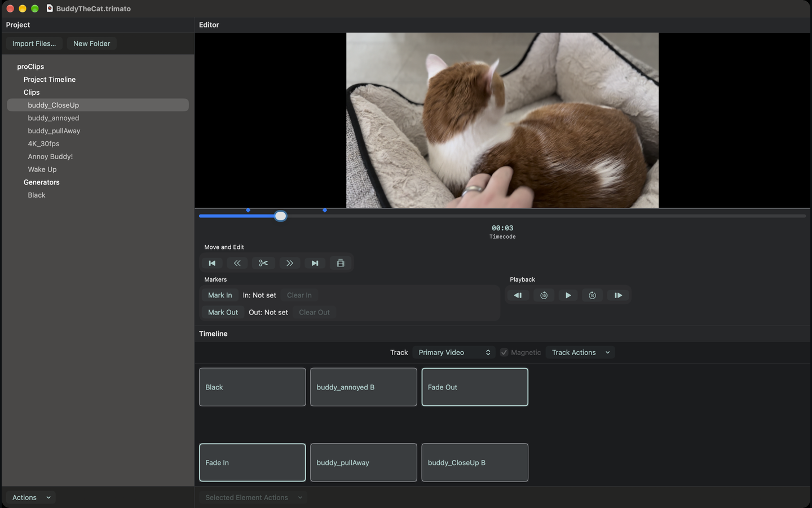Step one frame backward in Playback
The image size is (812, 508).
pos(518,295)
